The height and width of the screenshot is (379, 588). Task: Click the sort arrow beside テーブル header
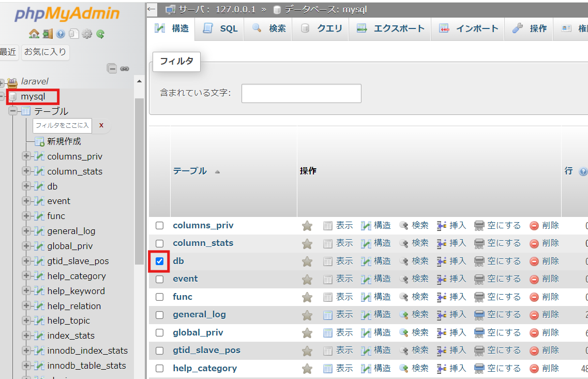[217, 172]
